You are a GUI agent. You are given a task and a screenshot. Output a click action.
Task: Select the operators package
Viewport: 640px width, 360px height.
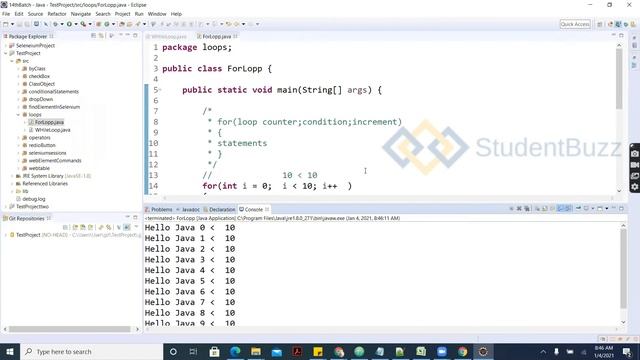[x=40, y=138]
